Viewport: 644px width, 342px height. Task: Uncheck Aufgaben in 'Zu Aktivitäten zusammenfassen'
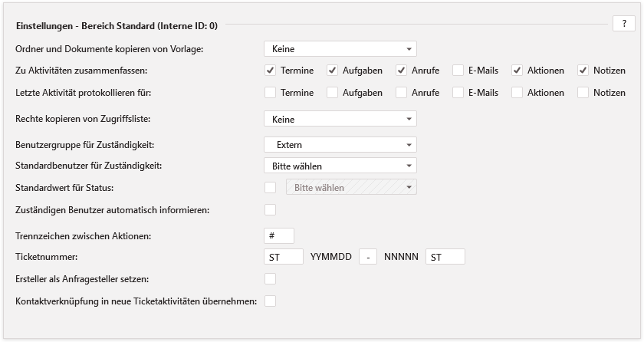(332, 71)
